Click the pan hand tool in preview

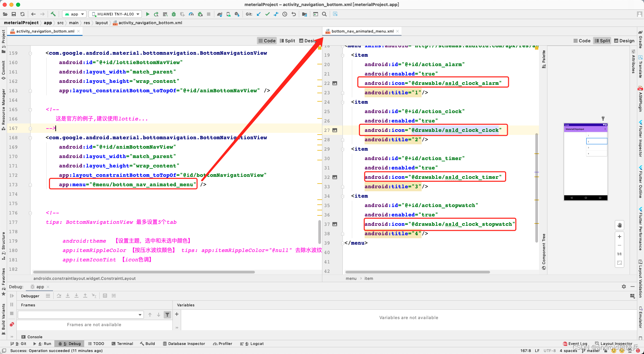(620, 225)
